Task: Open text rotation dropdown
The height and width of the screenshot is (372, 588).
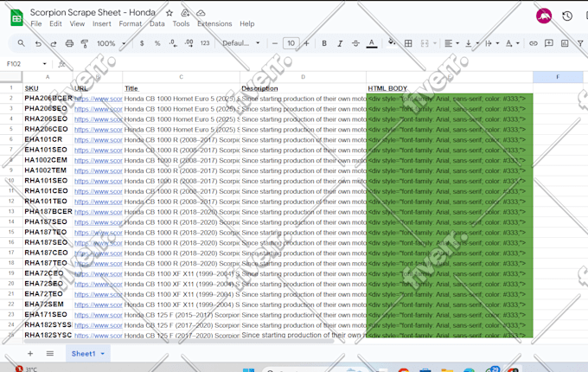Action: (x=512, y=43)
